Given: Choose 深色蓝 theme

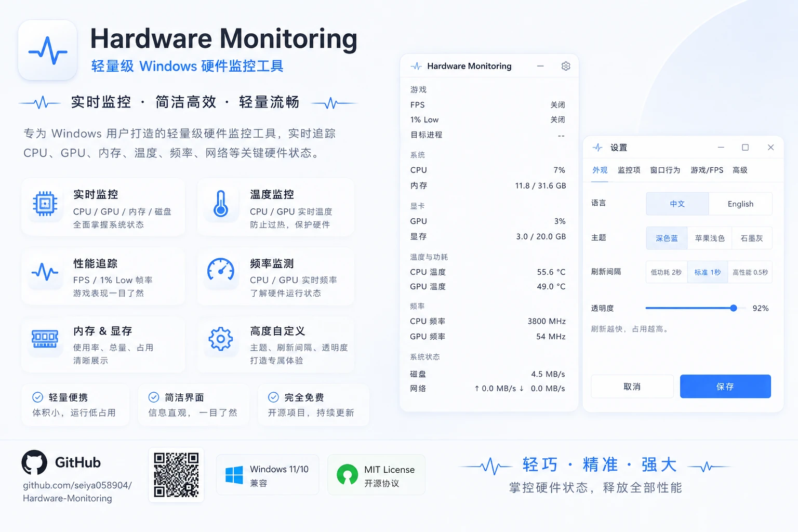Looking at the screenshot, I should pos(667,238).
